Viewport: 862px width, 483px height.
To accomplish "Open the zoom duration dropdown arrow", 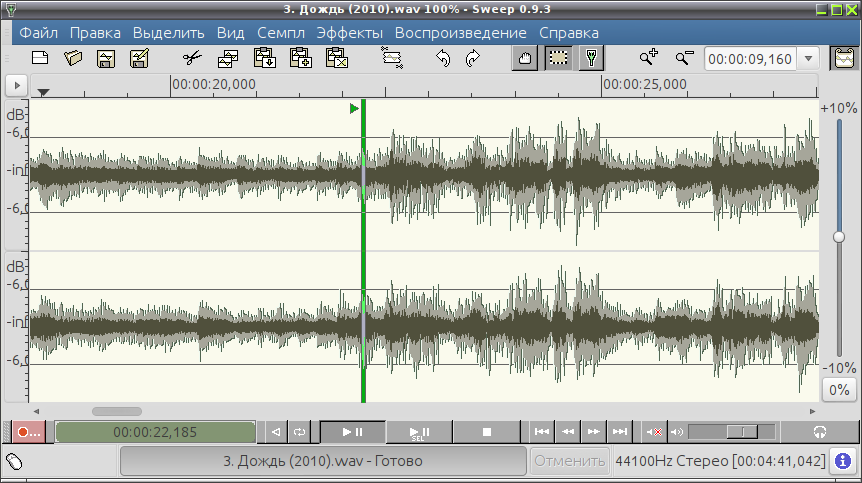I will click(x=808, y=59).
